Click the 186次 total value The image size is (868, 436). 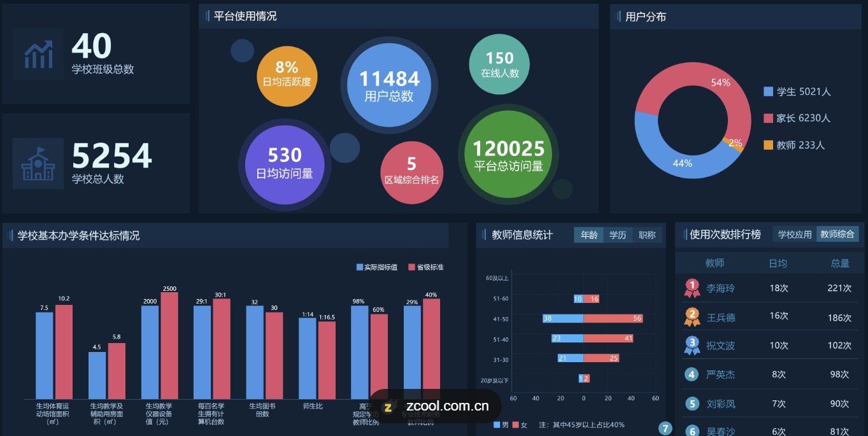pos(839,317)
